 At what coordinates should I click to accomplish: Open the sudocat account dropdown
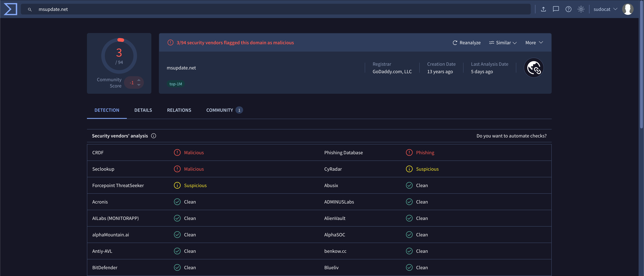click(605, 9)
